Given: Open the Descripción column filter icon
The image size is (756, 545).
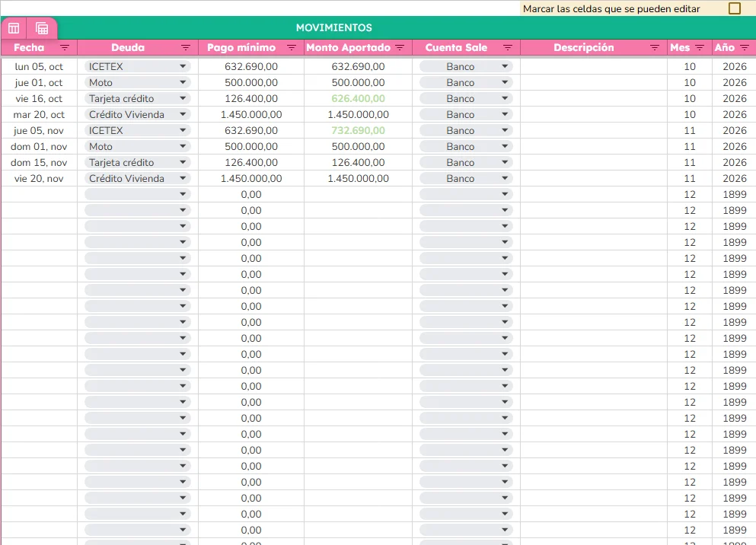Looking at the screenshot, I should click(x=654, y=48).
